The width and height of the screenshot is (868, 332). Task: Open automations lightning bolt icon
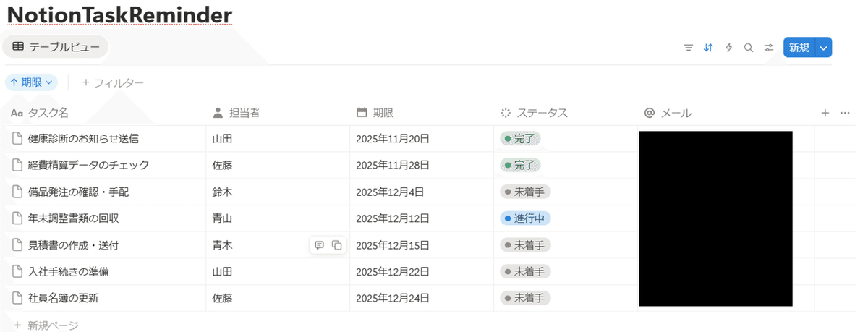click(728, 48)
